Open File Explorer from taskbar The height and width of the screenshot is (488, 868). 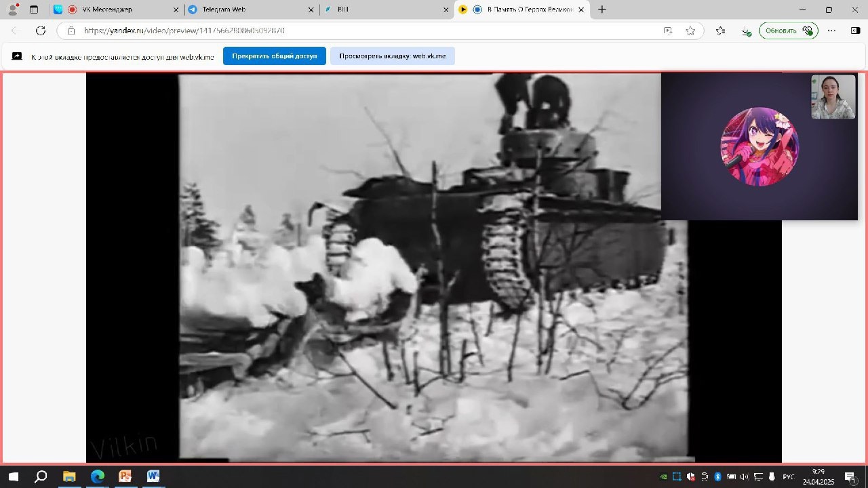point(69,476)
